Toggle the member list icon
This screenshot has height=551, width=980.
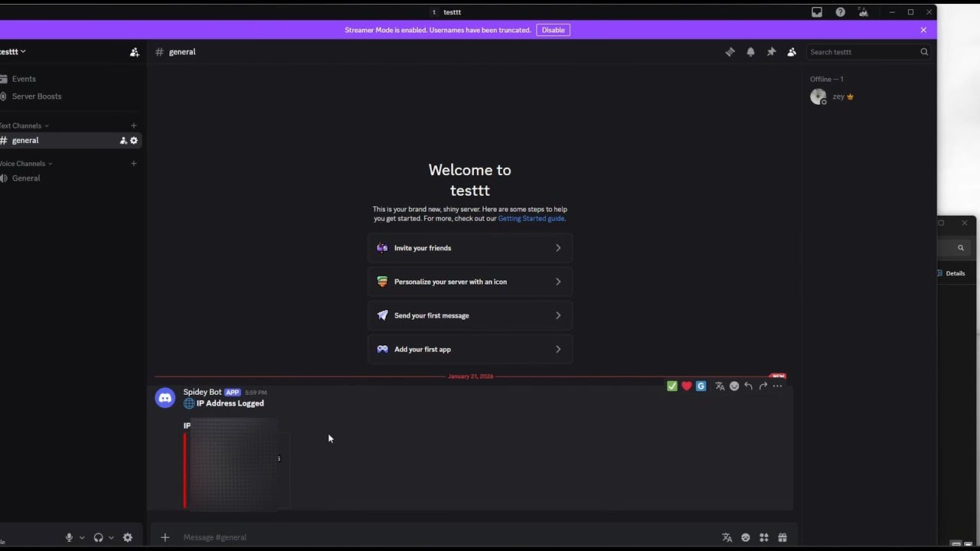(792, 52)
